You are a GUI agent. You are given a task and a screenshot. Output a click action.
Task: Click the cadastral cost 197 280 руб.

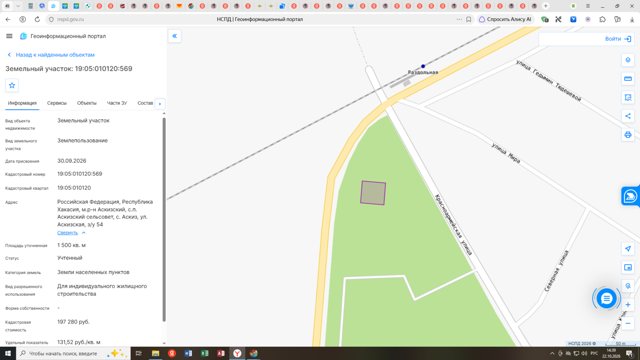73,322
